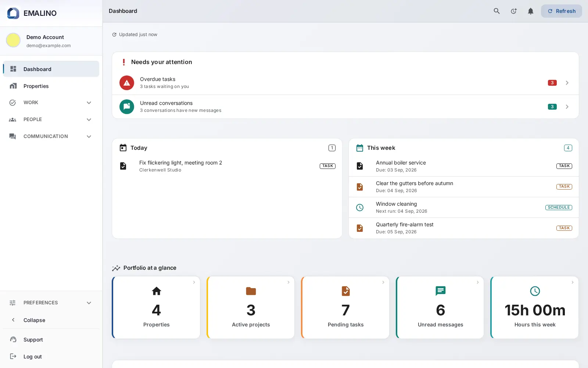Click the yellow Demo Account avatar
The width and height of the screenshot is (588, 368).
point(13,40)
